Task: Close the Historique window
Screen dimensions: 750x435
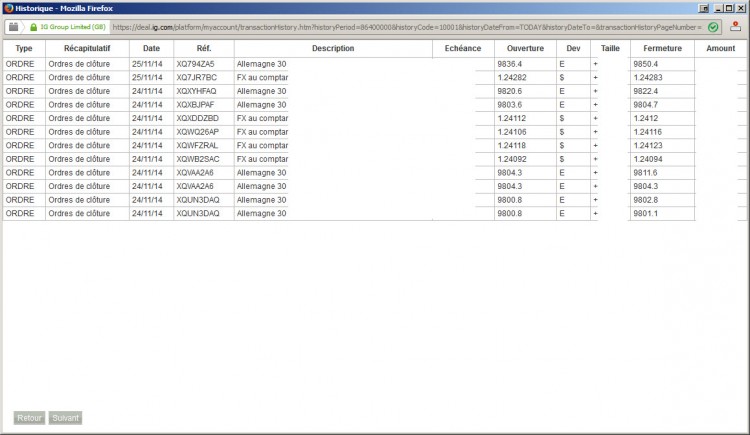Action: 740,8
